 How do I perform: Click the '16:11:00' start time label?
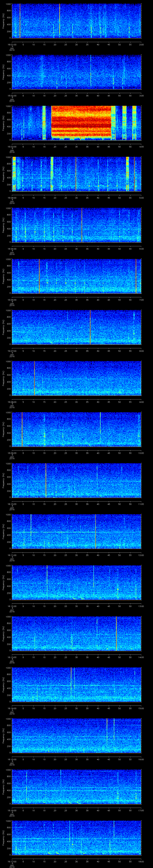pyautogui.click(x=12, y=555)
